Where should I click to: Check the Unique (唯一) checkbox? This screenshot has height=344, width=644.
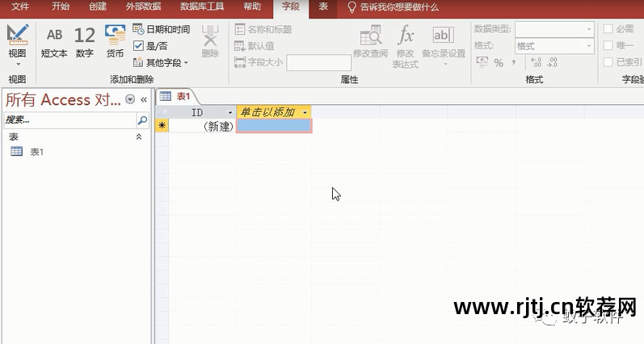[608, 46]
